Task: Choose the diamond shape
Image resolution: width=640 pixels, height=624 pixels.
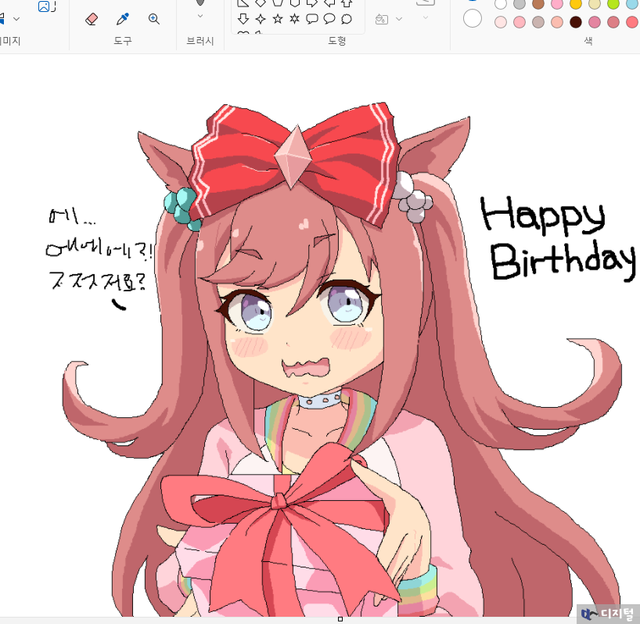Action: (x=260, y=3)
